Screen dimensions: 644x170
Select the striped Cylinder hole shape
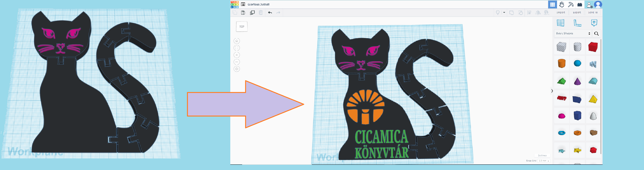tap(577, 47)
